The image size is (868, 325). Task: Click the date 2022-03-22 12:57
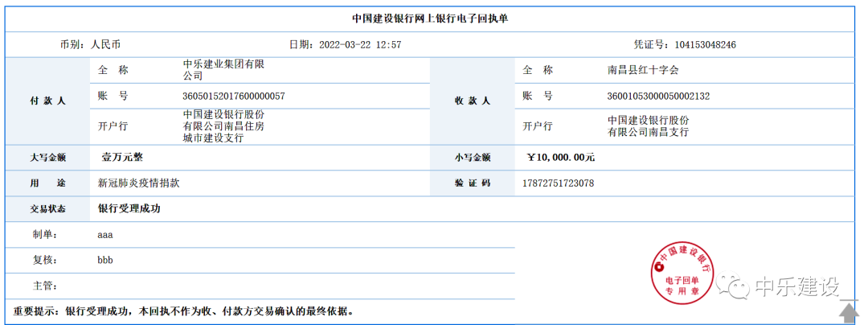point(361,45)
